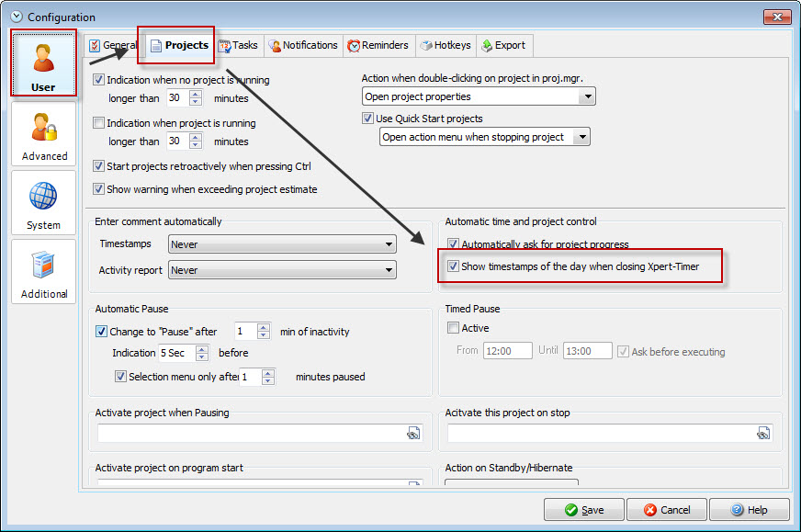The height and width of the screenshot is (532, 801).
Task: Enable indication when project is running
Action: [99, 123]
